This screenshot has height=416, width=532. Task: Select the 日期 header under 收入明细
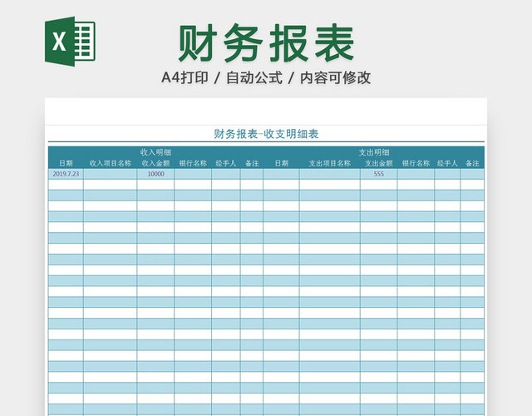66,163
